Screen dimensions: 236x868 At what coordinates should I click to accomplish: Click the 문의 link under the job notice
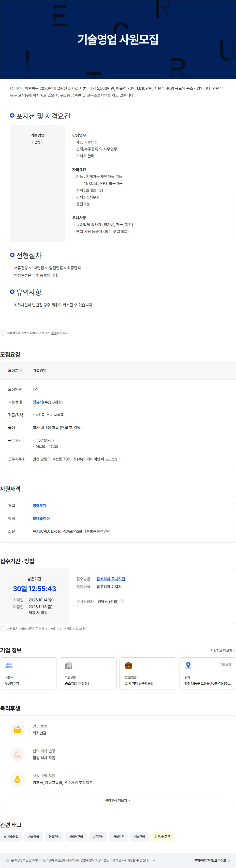(x=54, y=333)
